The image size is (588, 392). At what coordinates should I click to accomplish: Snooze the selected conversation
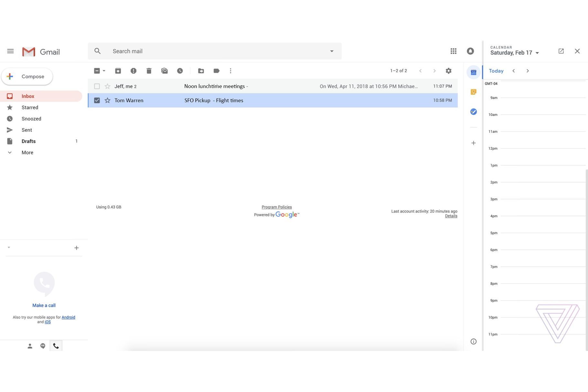point(180,71)
